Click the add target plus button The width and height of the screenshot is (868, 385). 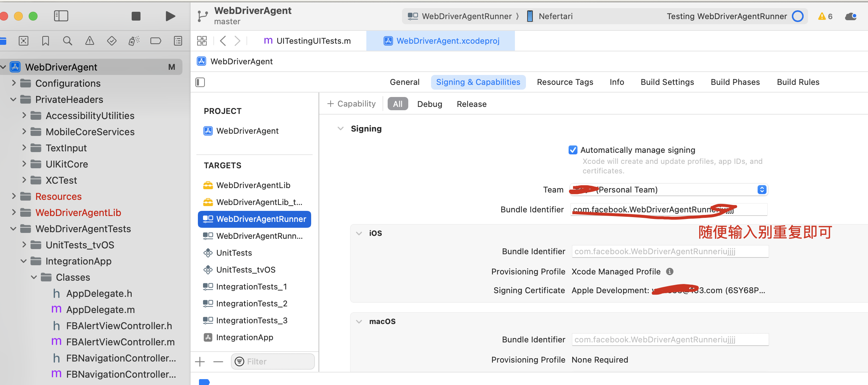(x=200, y=362)
